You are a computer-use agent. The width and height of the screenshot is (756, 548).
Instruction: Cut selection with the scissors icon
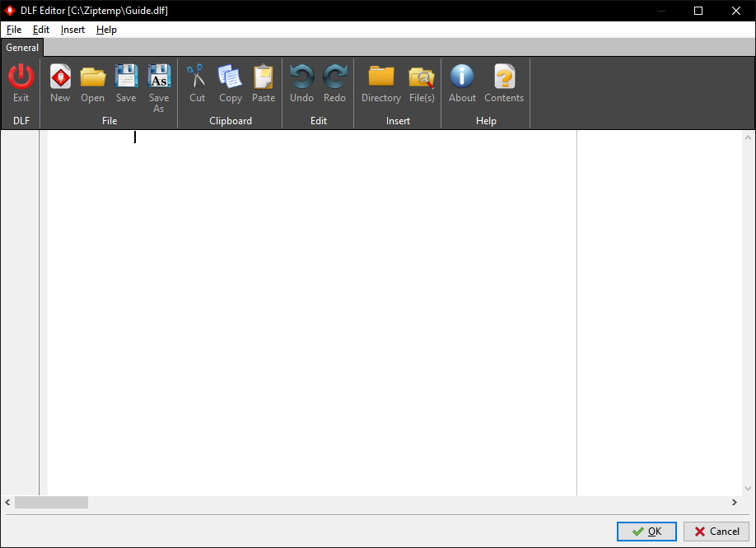click(x=197, y=77)
